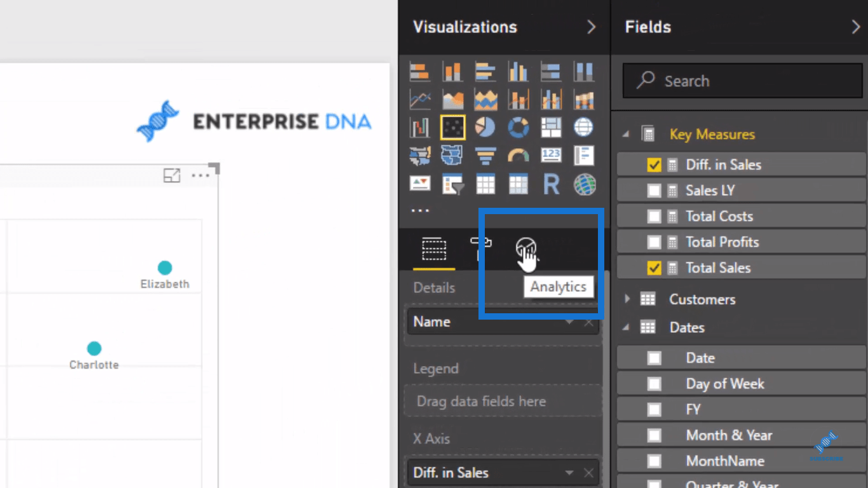Screen dimensions: 868x488
Task: Select the Clustered column chart visual
Action: pyautogui.click(x=519, y=71)
